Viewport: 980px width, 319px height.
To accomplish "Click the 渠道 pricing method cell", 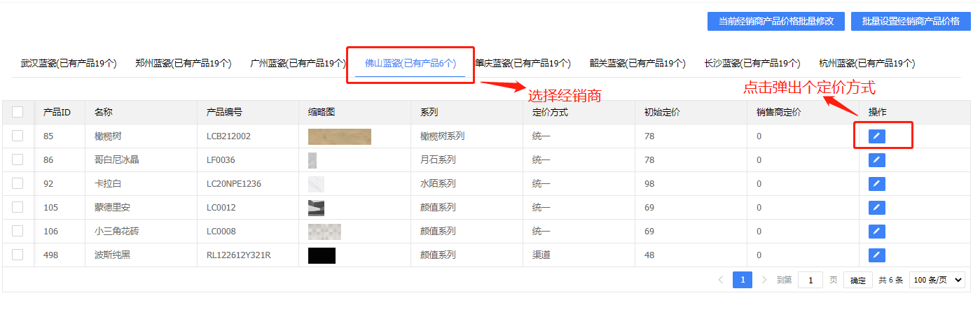I will (541, 255).
